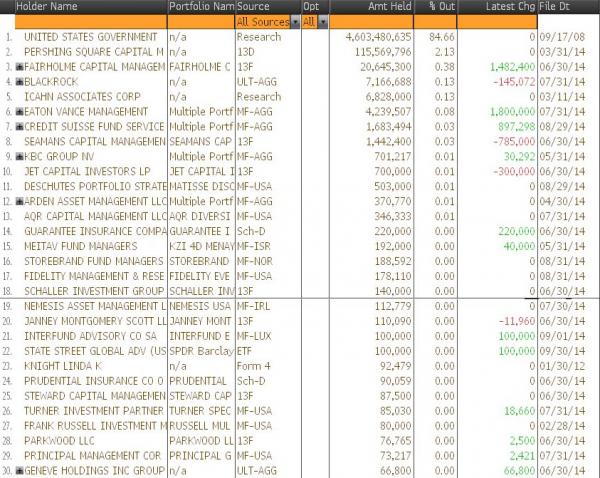Viewport: 600px width, 478px height.
Task: Expand the Arden Asset Management LLC row
Action: (20, 201)
